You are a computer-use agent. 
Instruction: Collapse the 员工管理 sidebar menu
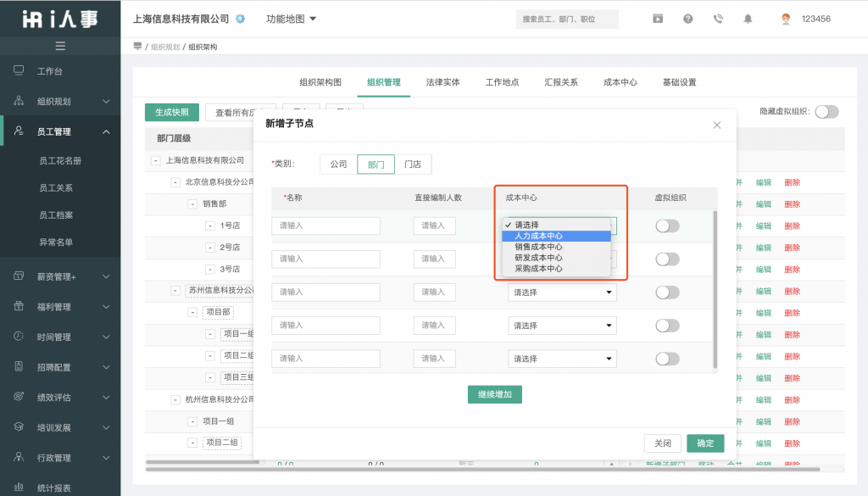(x=106, y=131)
